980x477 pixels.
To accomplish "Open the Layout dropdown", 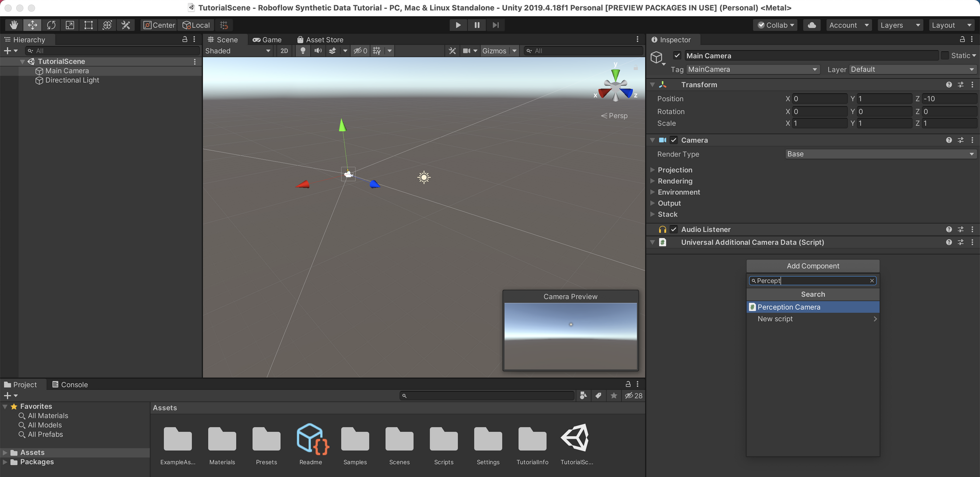I will [x=952, y=25].
